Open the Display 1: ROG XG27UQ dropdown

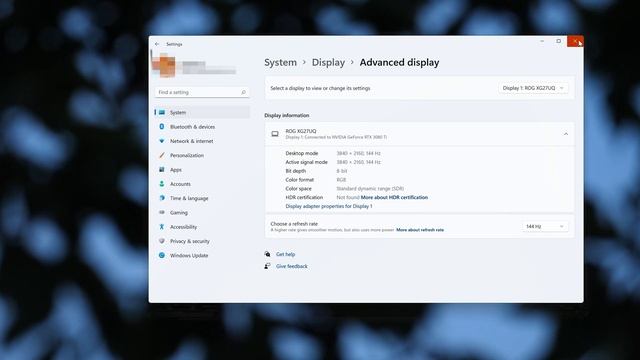533,88
